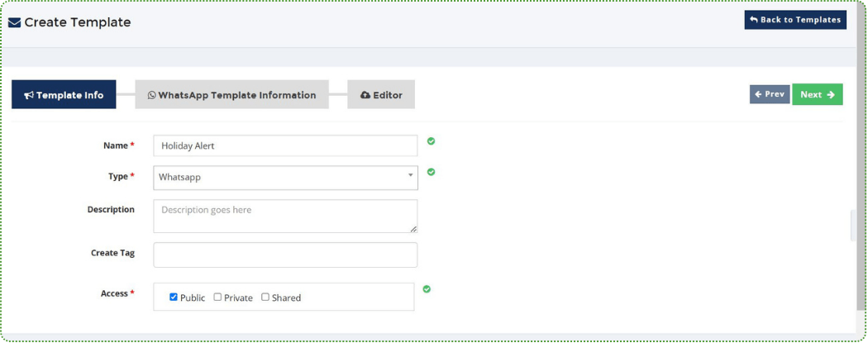
Task: Click green validation checkmark next to Type
Action: [x=432, y=172]
